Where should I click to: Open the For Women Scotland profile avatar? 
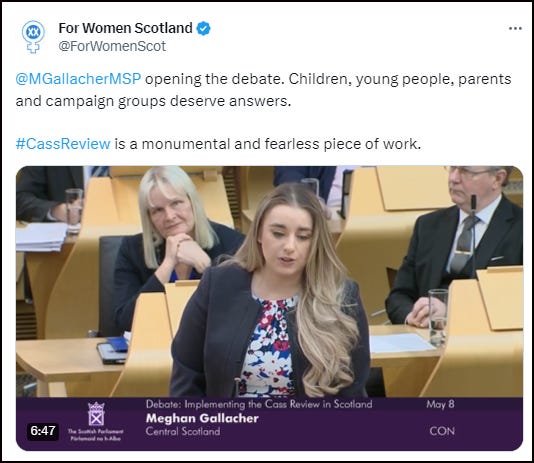click(x=33, y=37)
